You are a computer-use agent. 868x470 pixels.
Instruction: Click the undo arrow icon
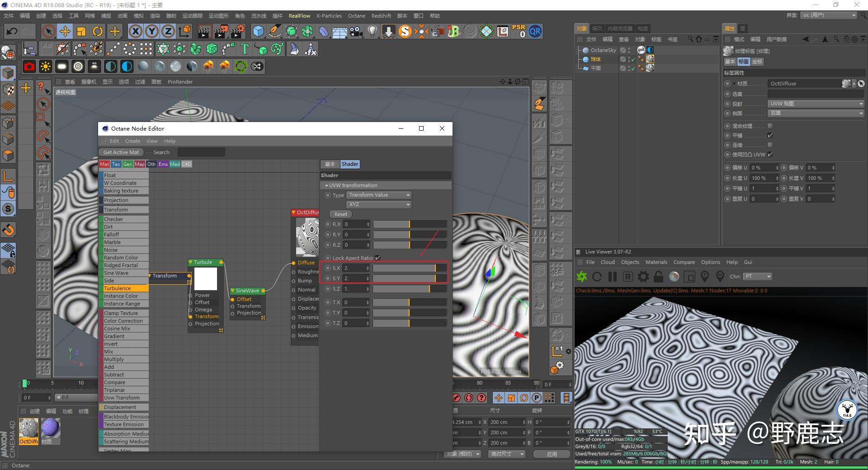[12, 32]
